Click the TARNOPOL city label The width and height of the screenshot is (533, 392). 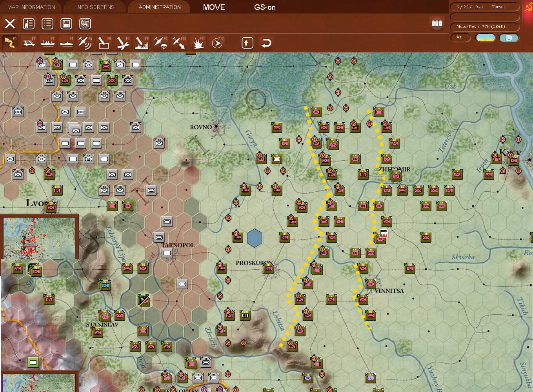pos(178,245)
